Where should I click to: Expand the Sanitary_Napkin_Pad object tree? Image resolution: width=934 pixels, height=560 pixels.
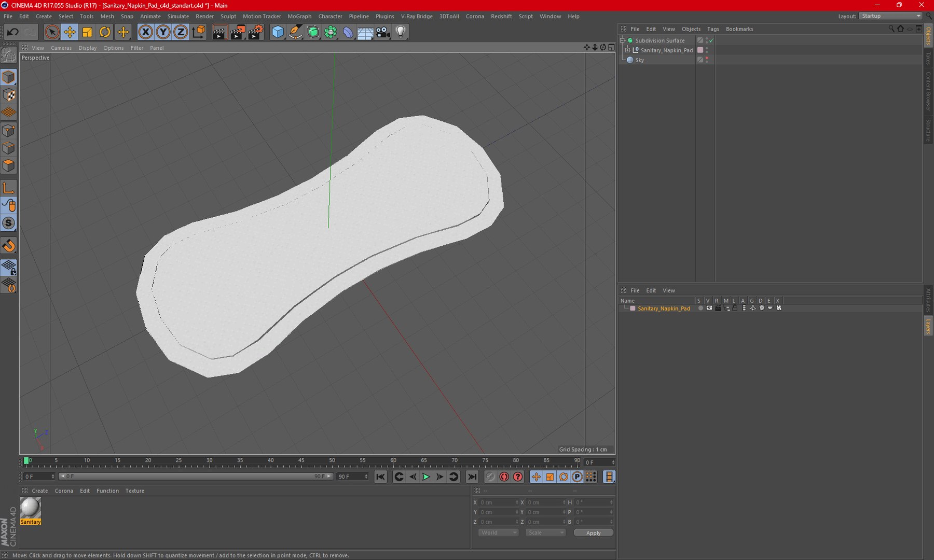[x=627, y=50]
